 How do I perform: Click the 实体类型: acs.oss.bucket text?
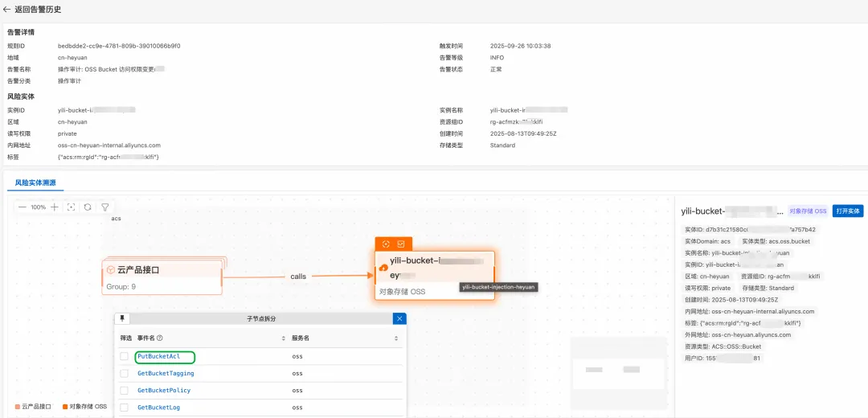pos(776,241)
